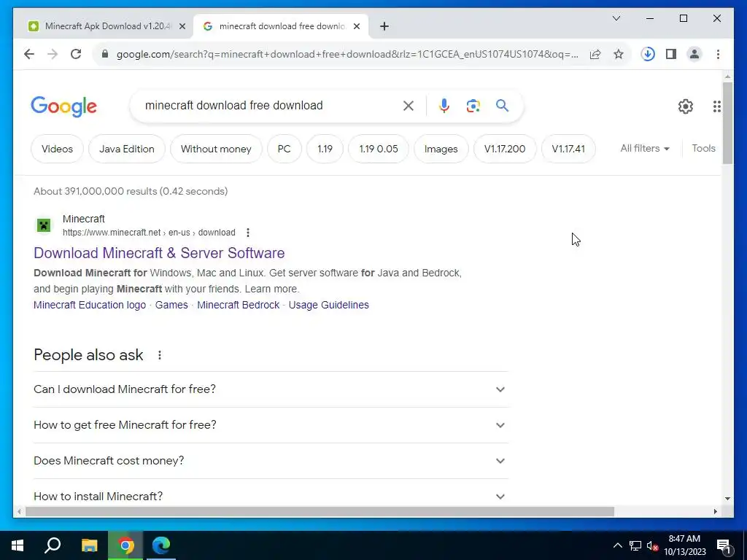Screen dimensions: 747x560
Task: Apply the V1.17.41 filter chip
Action: (568, 149)
